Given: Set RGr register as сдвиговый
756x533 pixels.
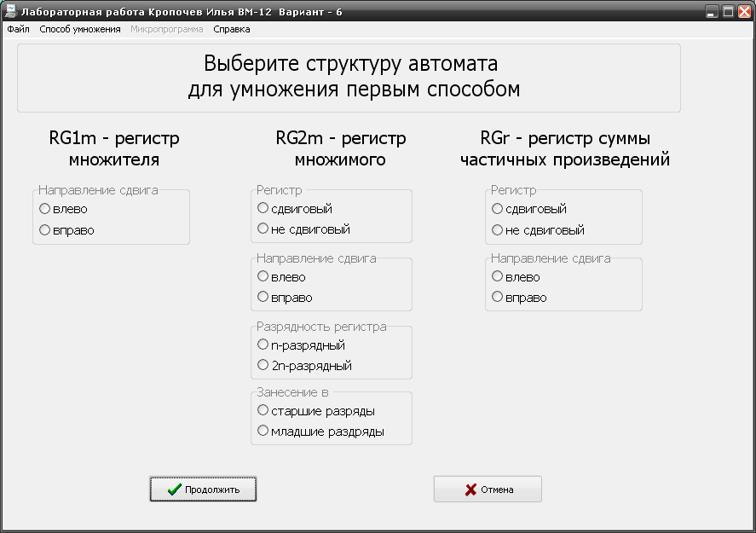Looking at the screenshot, I should (x=529, y=209).
